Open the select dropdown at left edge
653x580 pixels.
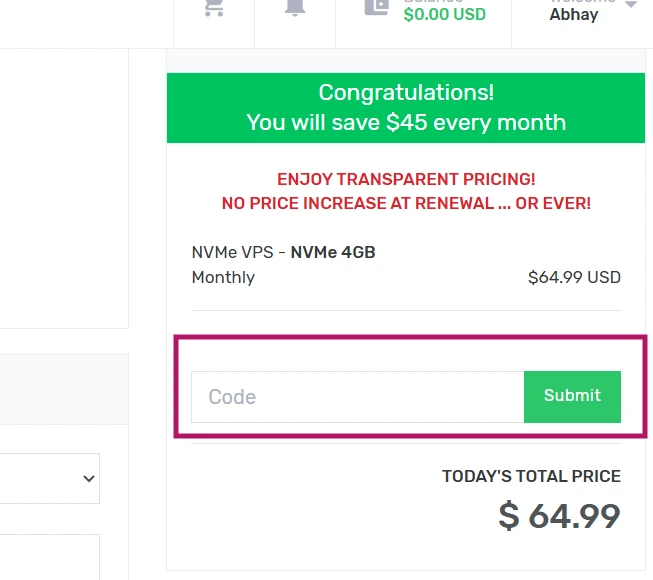[50, 478]
